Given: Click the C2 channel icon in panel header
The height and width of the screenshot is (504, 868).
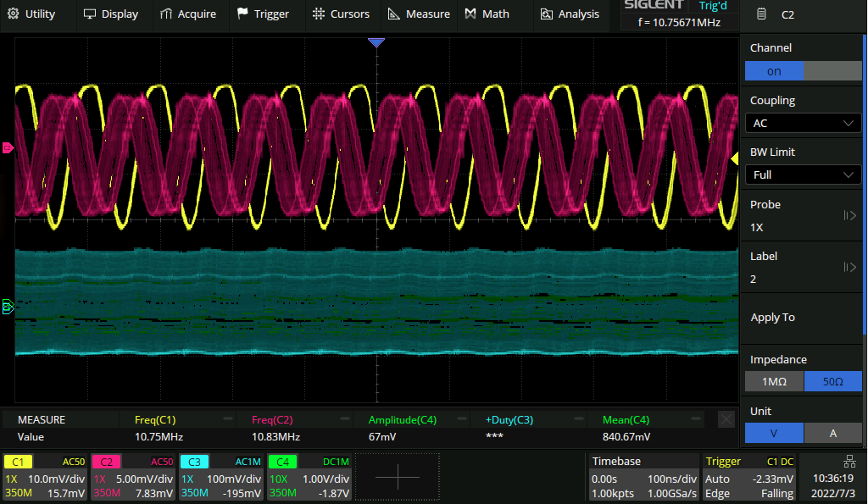Looking at the screenshot, I should (x=762, y=14).
